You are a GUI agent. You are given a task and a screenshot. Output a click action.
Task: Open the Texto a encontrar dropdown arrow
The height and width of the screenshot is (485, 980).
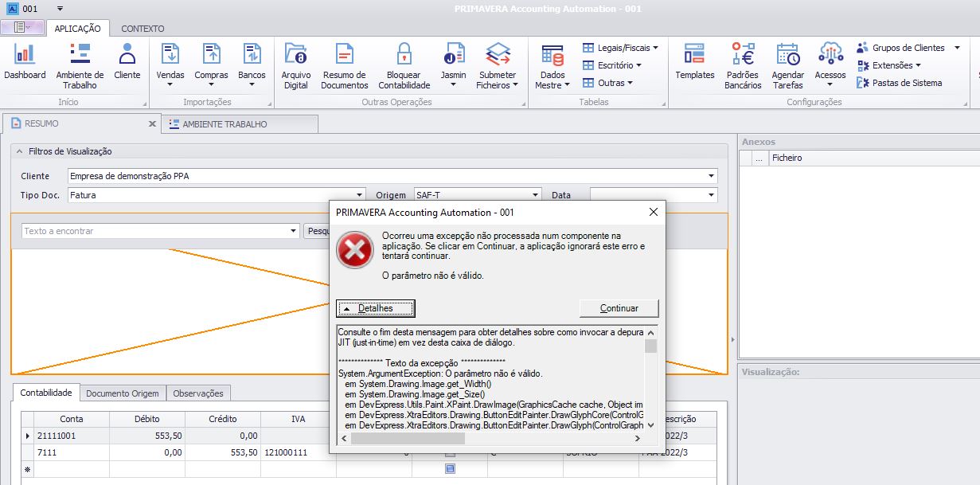(x=294, y=231)
